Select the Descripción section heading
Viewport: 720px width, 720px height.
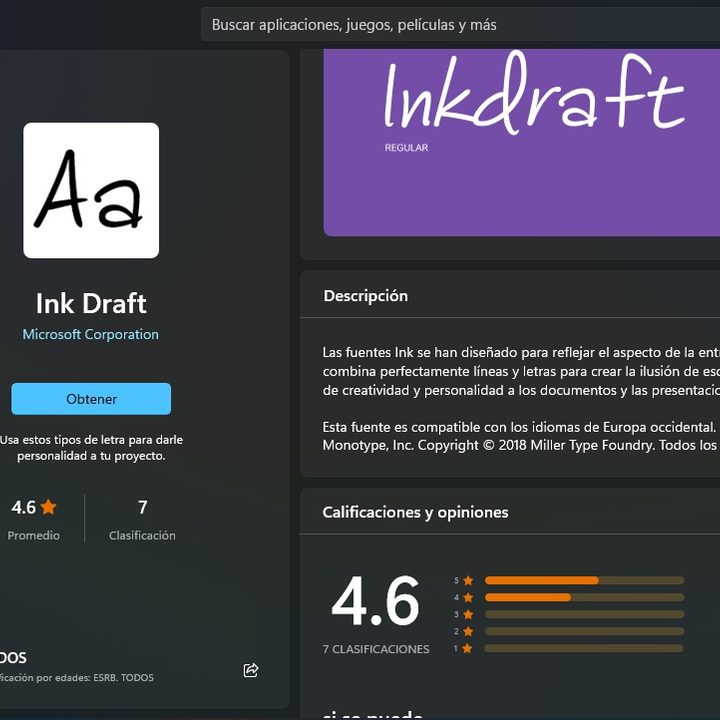pyautogui.click(x=366, y=296)
